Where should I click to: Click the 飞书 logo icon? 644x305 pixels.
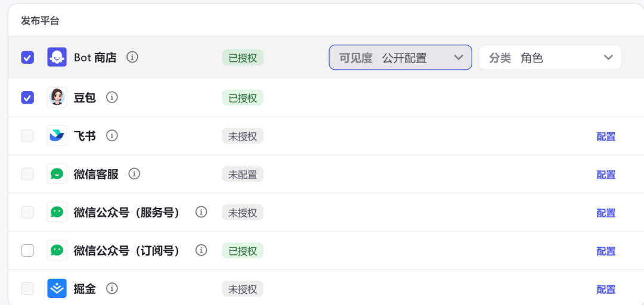tap(57, 136)
